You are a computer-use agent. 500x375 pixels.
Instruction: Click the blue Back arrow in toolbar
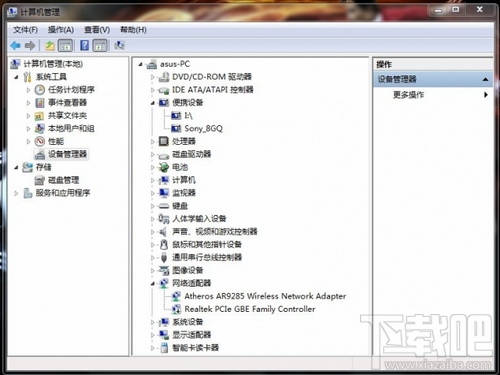coord(15,45)
